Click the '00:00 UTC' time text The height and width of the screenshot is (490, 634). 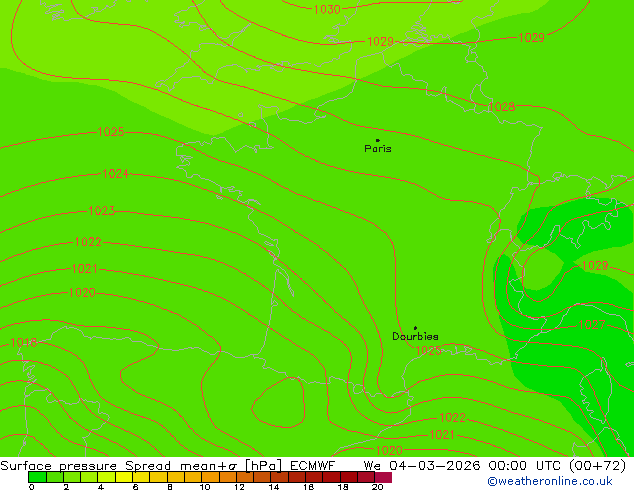point(527,466)
